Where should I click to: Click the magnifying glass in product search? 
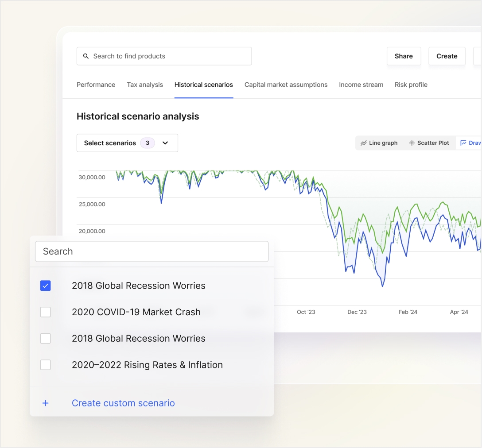(86, 56)
